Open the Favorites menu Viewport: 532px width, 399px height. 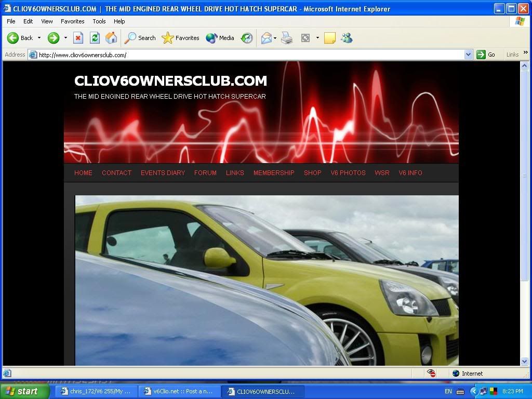click(73, 21)
